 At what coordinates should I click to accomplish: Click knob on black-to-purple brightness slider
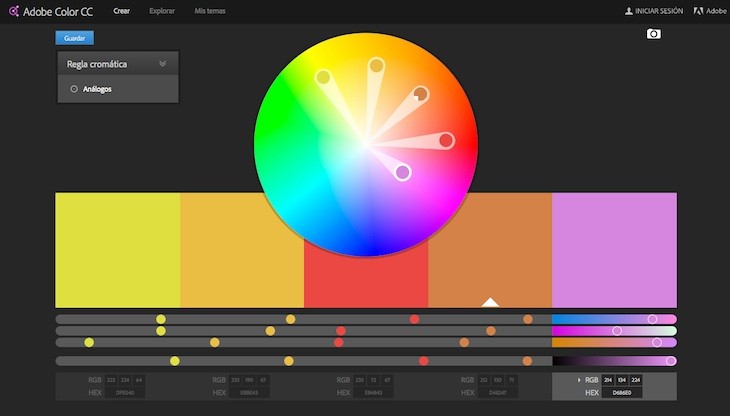tap(671, 361)
